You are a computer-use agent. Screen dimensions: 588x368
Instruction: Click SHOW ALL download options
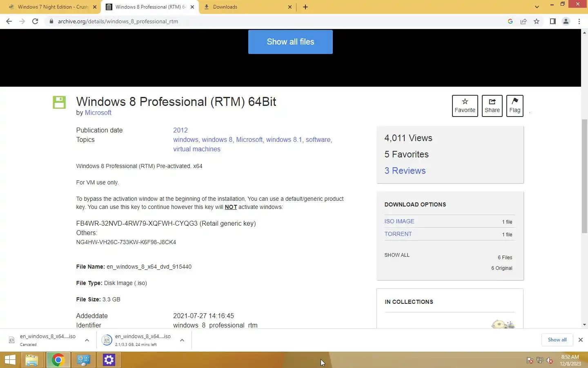point(397,255)
